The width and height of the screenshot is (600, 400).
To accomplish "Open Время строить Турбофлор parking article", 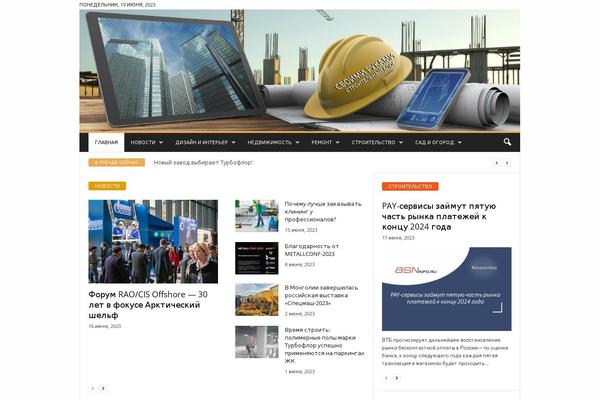I will 324,345.
